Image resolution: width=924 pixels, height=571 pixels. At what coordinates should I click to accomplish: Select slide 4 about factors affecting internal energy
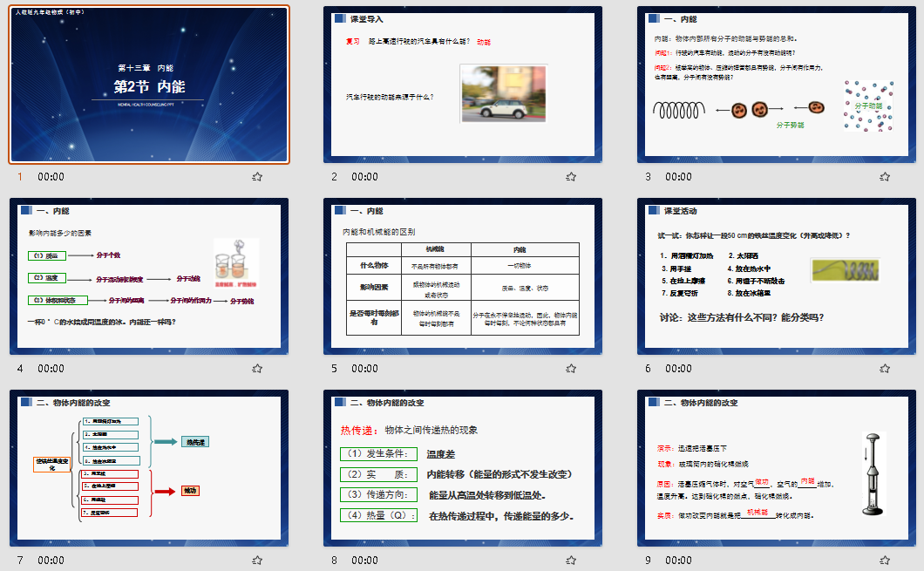coord(149,277)
